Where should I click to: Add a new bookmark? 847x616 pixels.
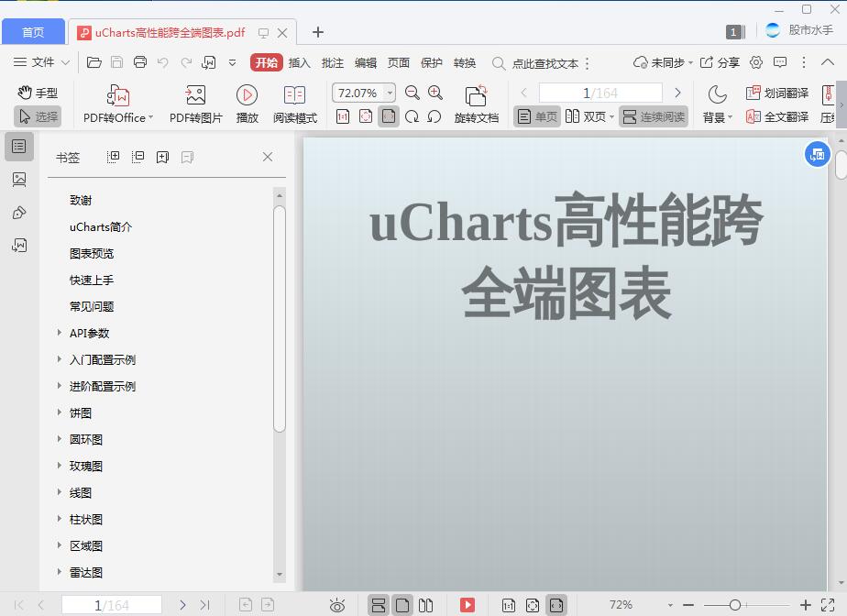coord(162,158)
